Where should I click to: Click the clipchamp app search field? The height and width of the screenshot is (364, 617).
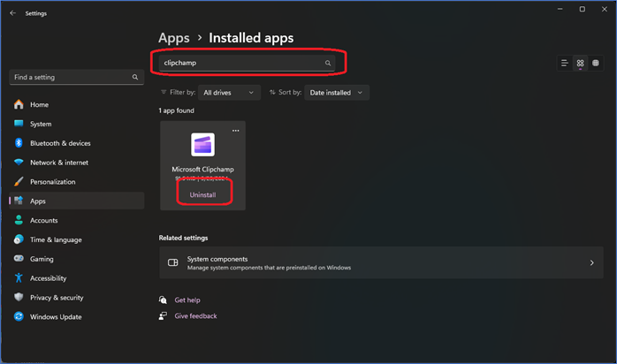tap(247, 63)
